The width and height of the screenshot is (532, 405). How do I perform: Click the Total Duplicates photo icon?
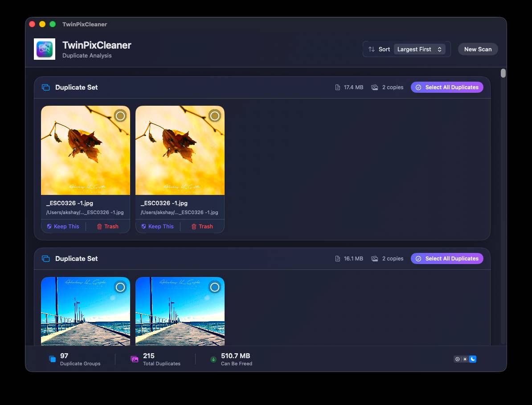pyautogui.click(x=135, y=359)
